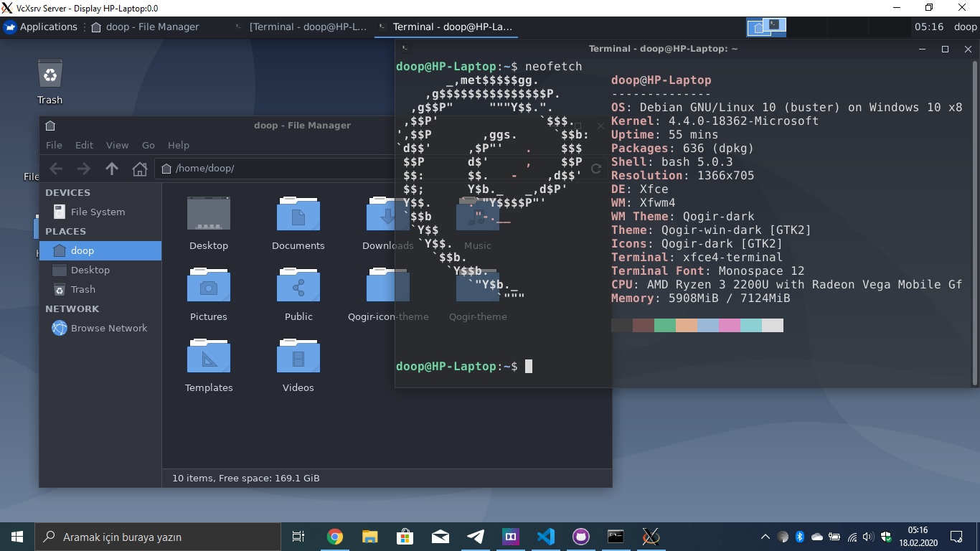Click the home icon in File Manager toolbar
Viewport: 980px width, 551px height.
[x=140, y=169]
